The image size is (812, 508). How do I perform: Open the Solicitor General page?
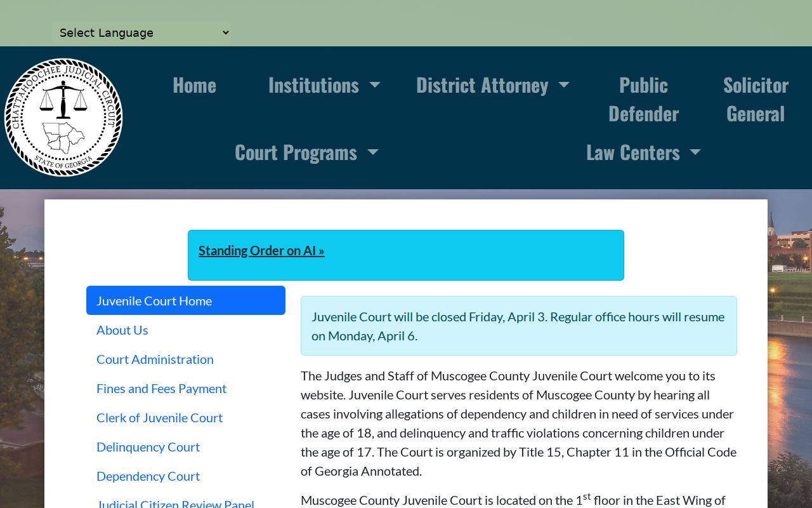(x=756, y=99)
